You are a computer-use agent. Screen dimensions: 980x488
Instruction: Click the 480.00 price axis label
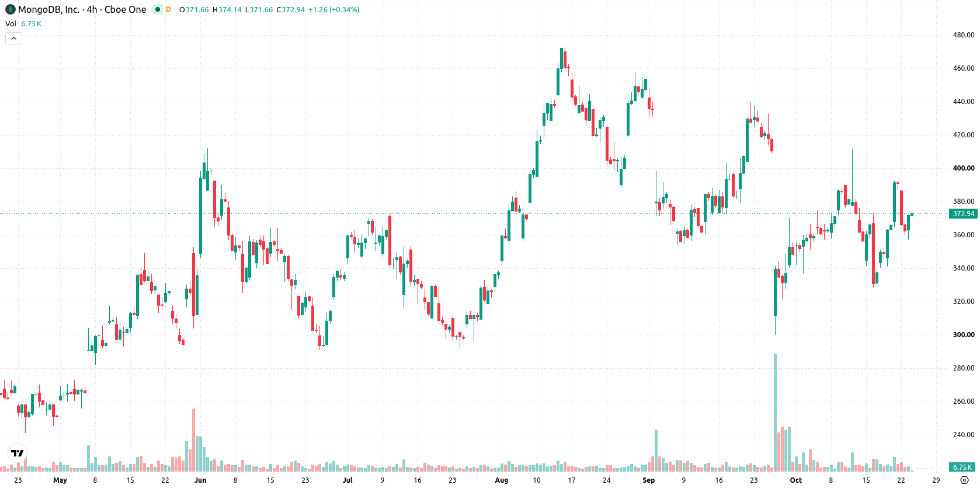pyautogui.click(x=964, y=35)
